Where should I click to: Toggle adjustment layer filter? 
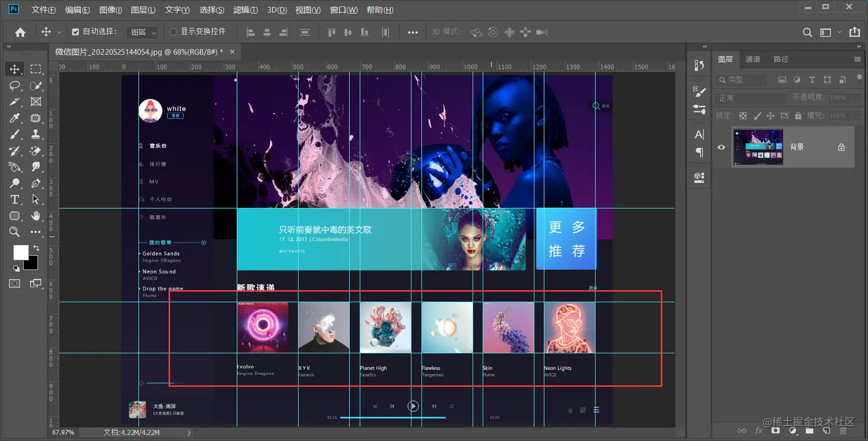797,80
